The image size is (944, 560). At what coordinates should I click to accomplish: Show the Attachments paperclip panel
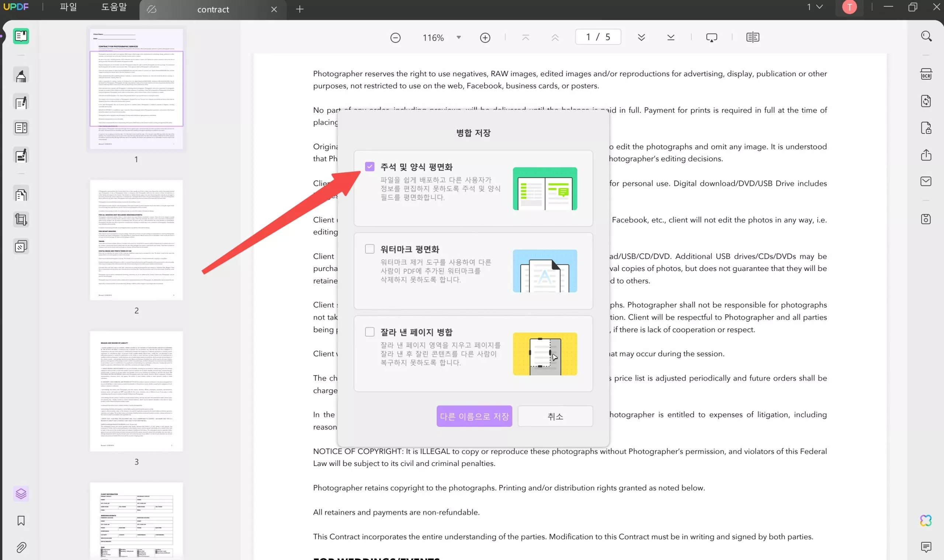click(21, 547)
